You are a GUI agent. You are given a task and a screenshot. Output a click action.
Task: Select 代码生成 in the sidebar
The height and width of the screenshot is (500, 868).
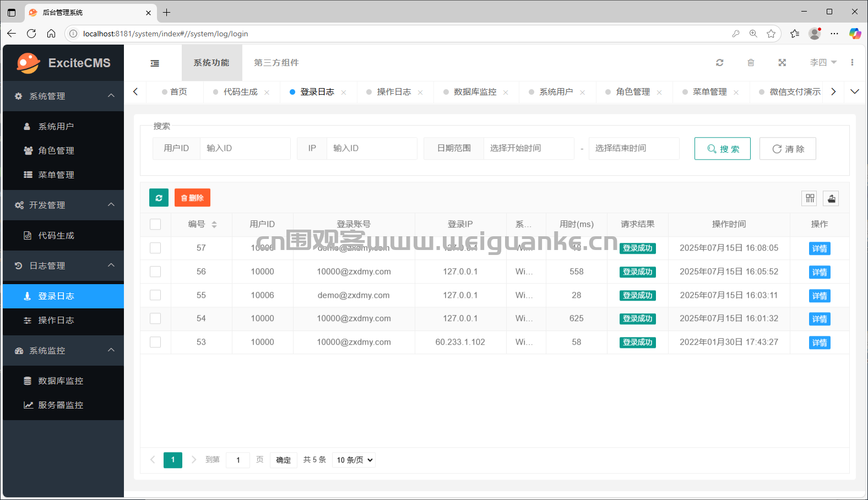(63, 235)
